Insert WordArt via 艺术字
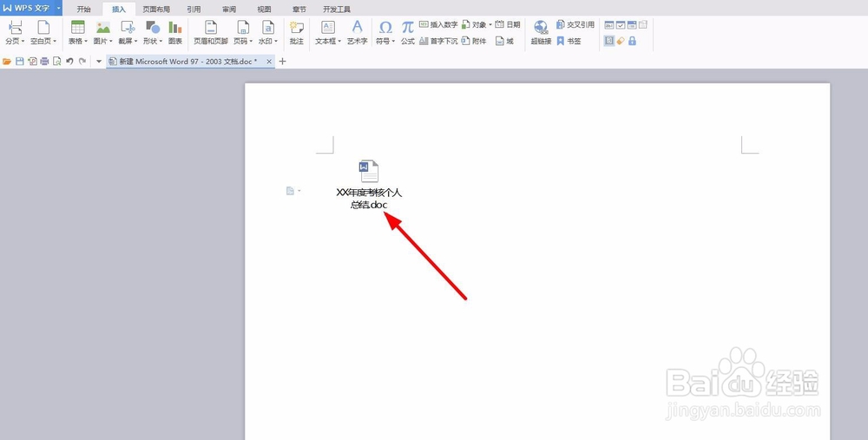Screen dimensions: 868x440 [357, 33]
